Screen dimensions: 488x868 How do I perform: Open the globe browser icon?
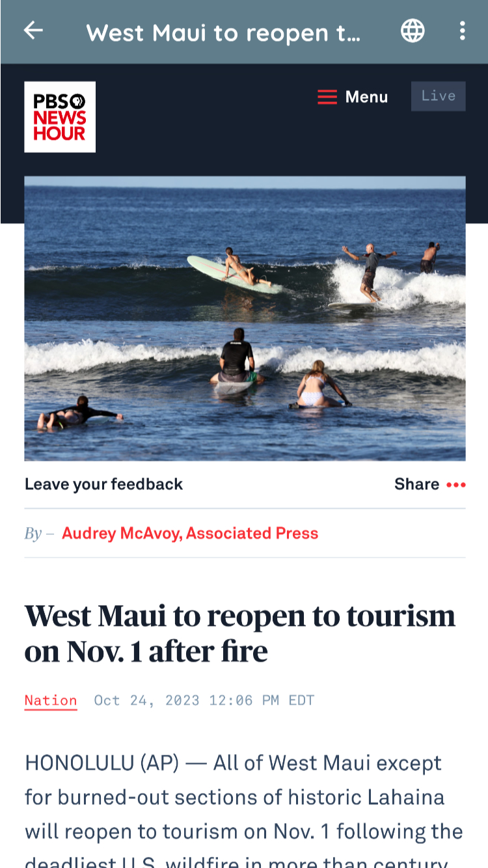pyautogui.click(x=413, y=31)
